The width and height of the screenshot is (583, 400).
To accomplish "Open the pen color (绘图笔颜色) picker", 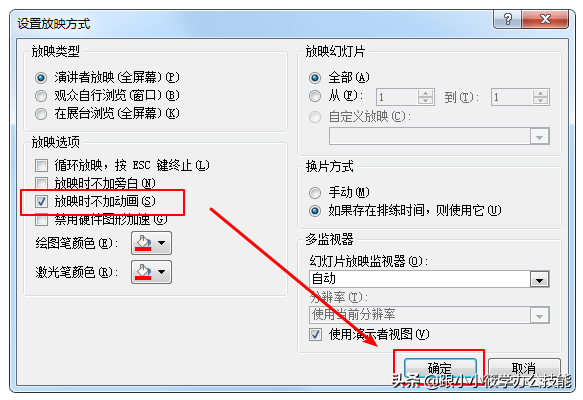I will point(151,243).
